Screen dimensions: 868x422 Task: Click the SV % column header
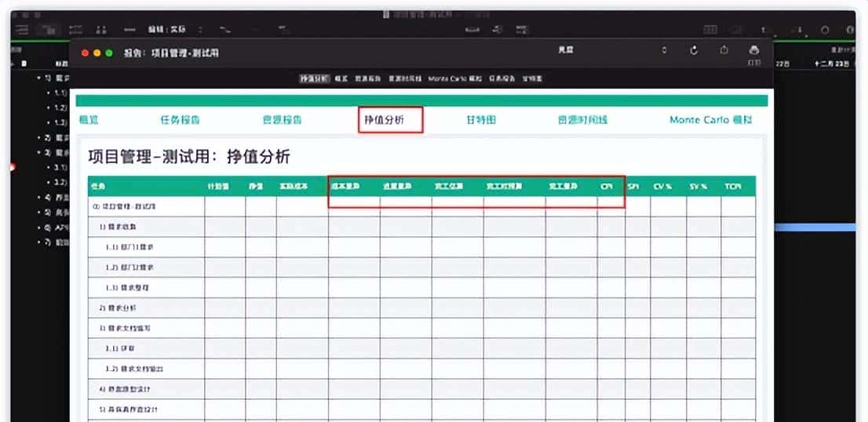[704, 187]
